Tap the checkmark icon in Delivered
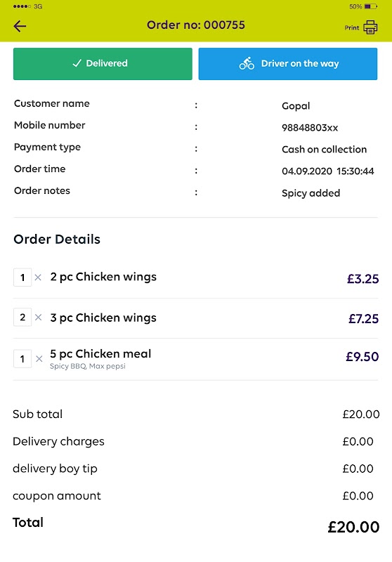 [x=77, y=63]
